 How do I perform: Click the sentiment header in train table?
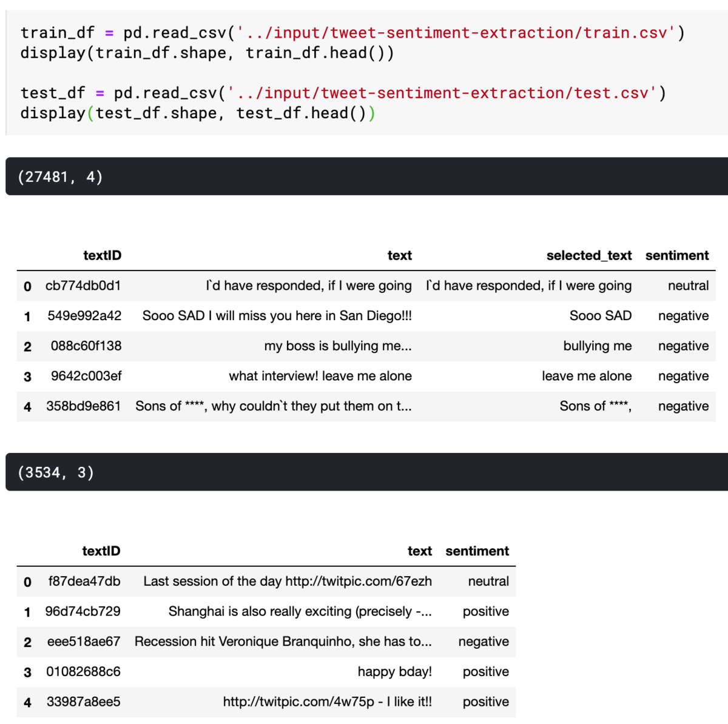click(677, 255)
